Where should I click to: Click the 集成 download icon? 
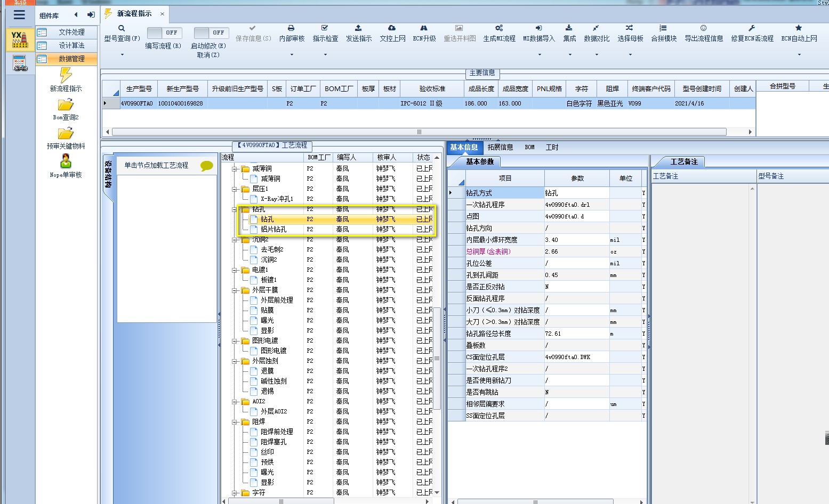[569, 28]
